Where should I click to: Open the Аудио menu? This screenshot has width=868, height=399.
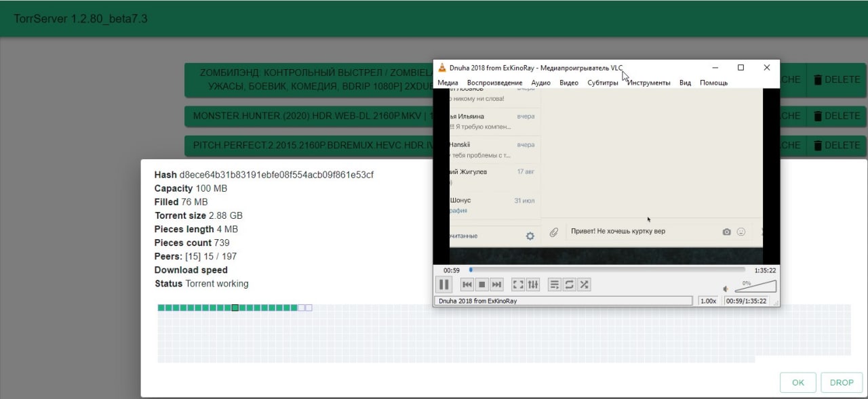540,83
